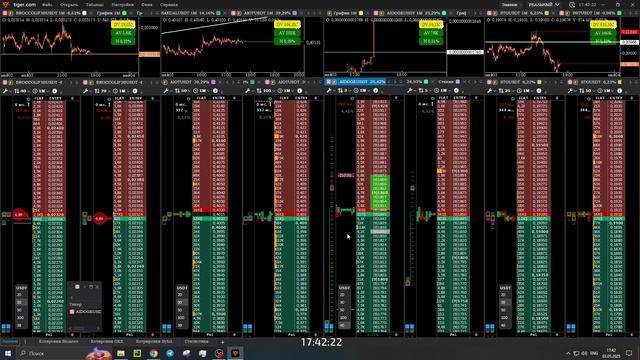Image resolution: width=640 pixels, height=360 pixels.
Task: Click purple link-color swatch on AIOTUSDT chart tab
Action: 294,13
